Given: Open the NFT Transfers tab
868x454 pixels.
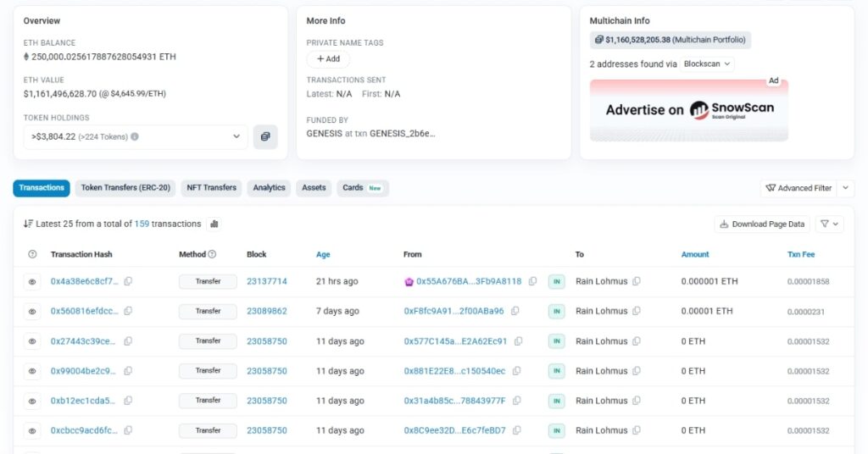Looking at the screenshot, I should (211, 188).
